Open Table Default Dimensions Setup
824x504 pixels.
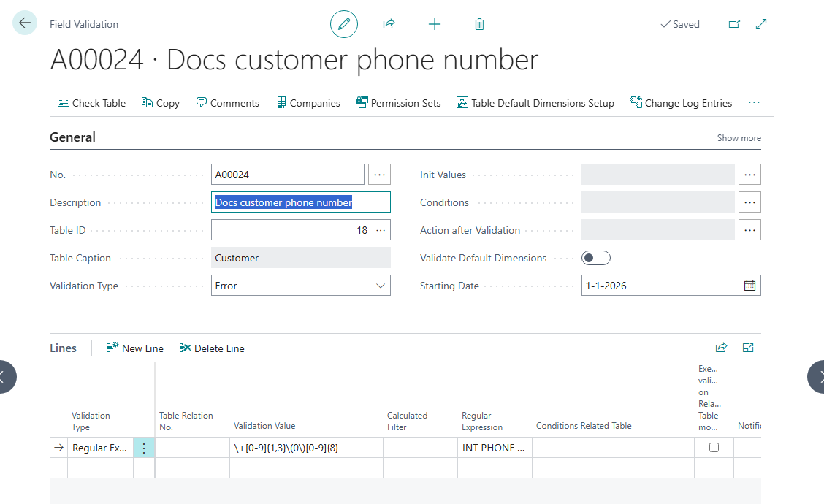(x=535, y=103)
